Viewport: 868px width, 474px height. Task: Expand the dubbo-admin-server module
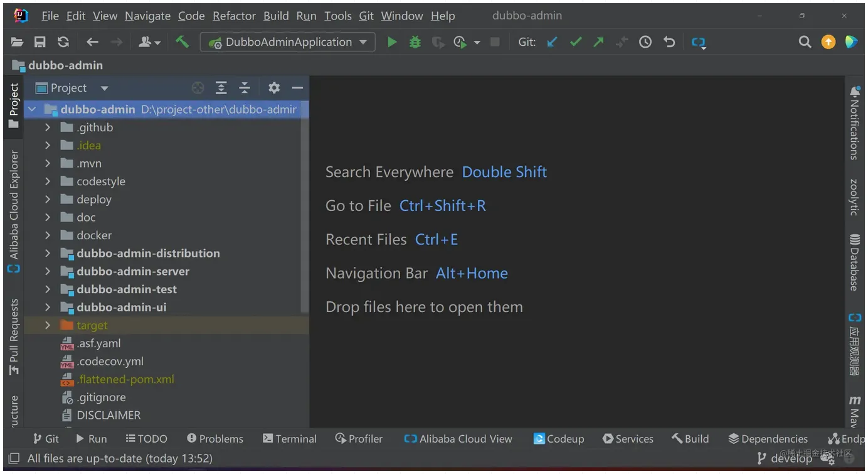(48, 271)
